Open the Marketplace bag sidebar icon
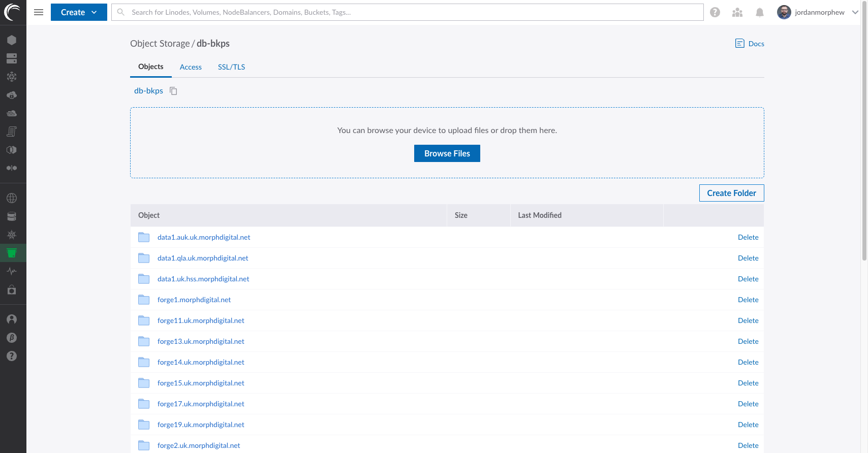Viewport: 868px width, 453px height. (x=12, y=290)
